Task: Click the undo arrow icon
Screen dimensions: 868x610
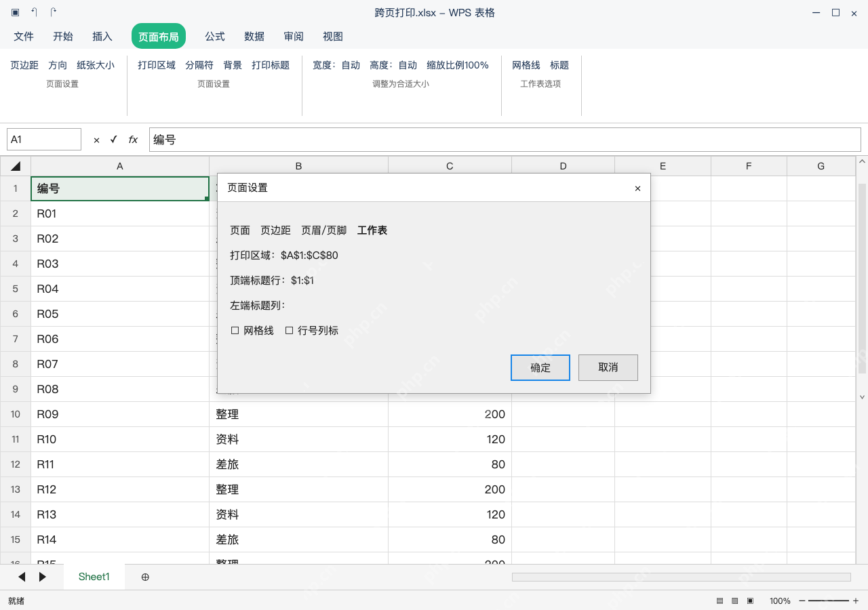Action: click(x=34, y=12)
